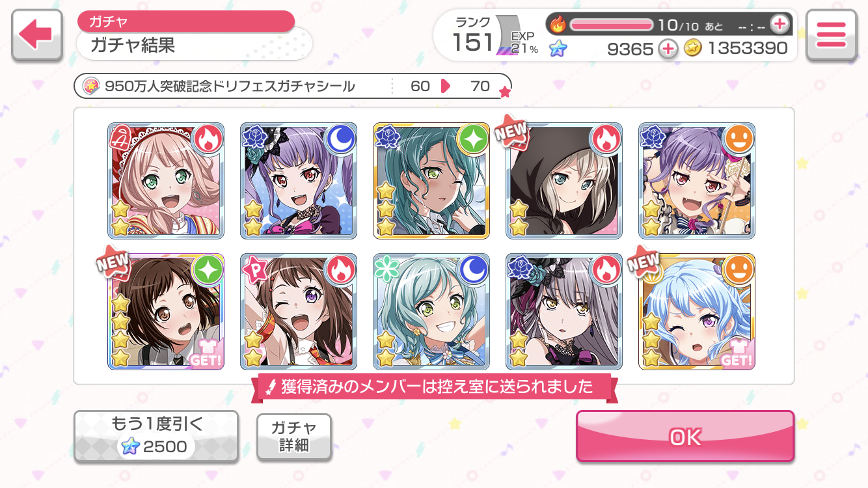Screen dimensions: 868x488
Task: Tap the gold coin icon
Action: (692, 48)
